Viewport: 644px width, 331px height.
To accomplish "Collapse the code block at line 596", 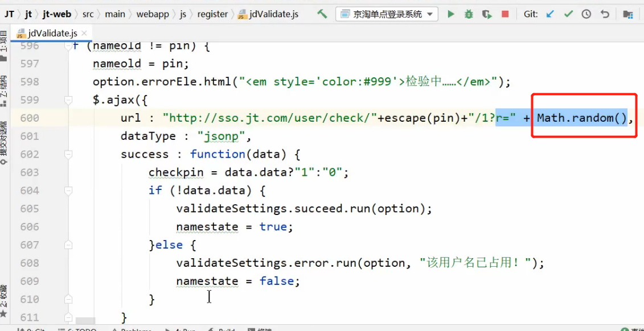I will pos(68,46).
